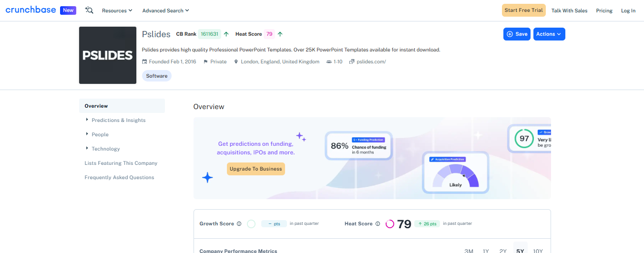Click the New badge beside logo
This screenshot has width=644, height=253.
(x=68, y=10)
